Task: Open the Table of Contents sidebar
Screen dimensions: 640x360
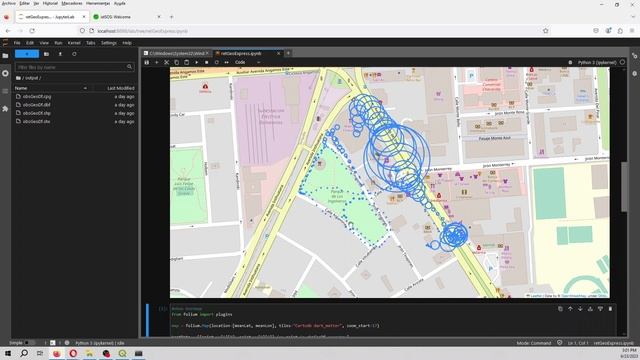Action: click(5, 91)
